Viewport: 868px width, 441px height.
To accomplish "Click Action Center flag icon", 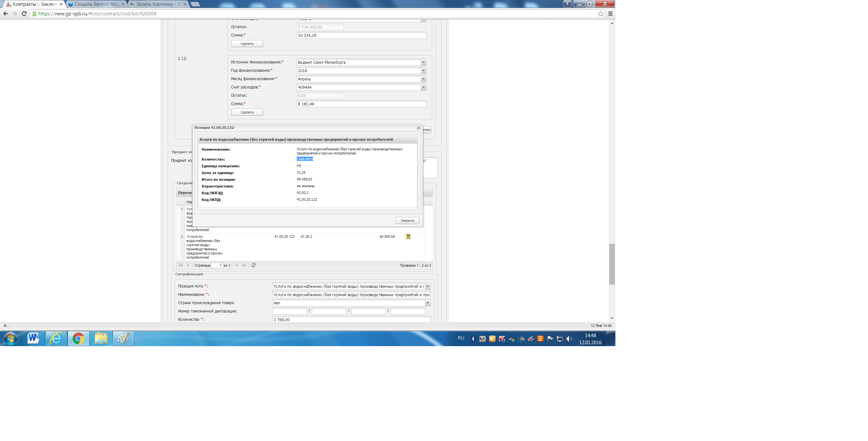I will click(550, 339).
